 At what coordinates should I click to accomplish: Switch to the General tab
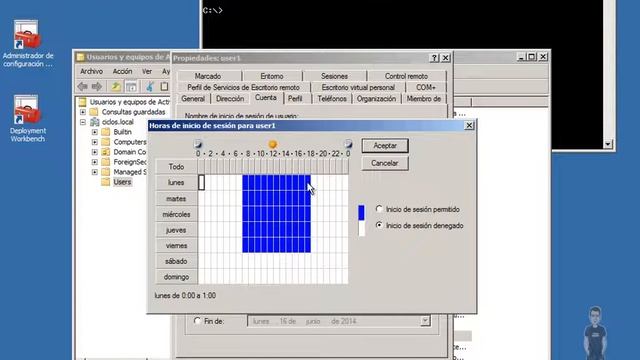[x=193, y=99]
